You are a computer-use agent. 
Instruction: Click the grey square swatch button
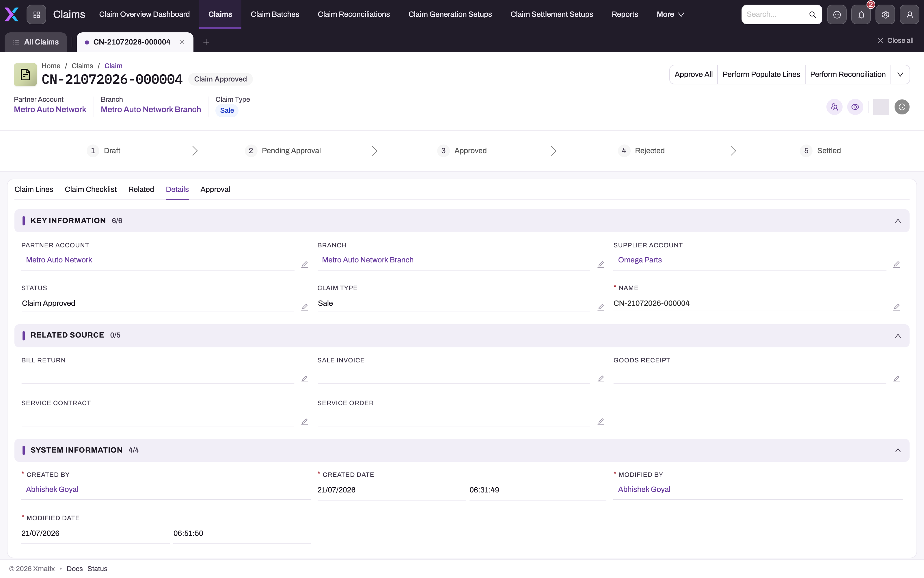[881, 107]
